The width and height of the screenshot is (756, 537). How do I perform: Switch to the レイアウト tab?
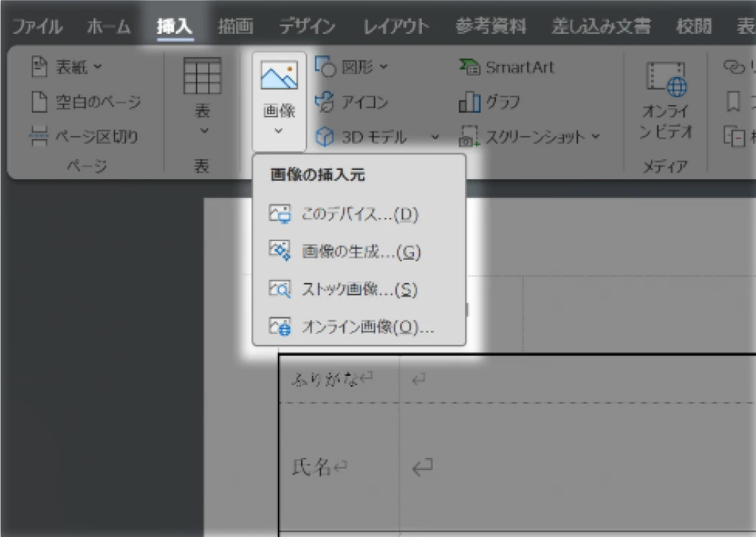click(x=397, y=26)
